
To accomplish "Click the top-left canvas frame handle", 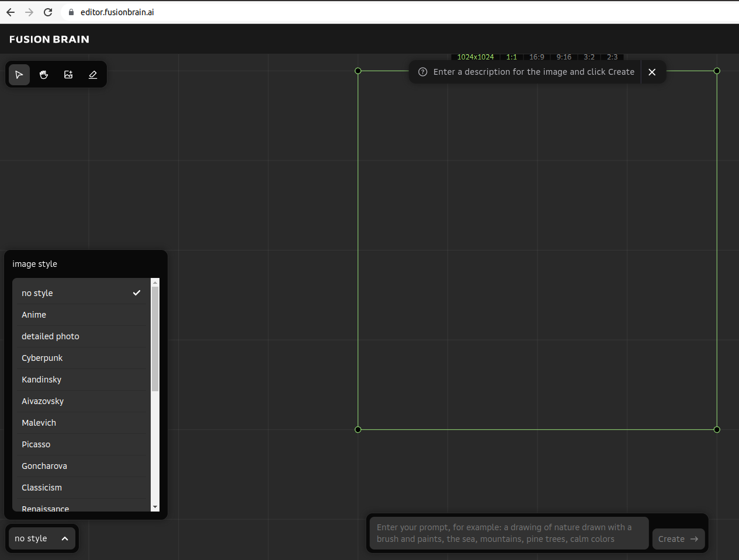I will point(358,71).
